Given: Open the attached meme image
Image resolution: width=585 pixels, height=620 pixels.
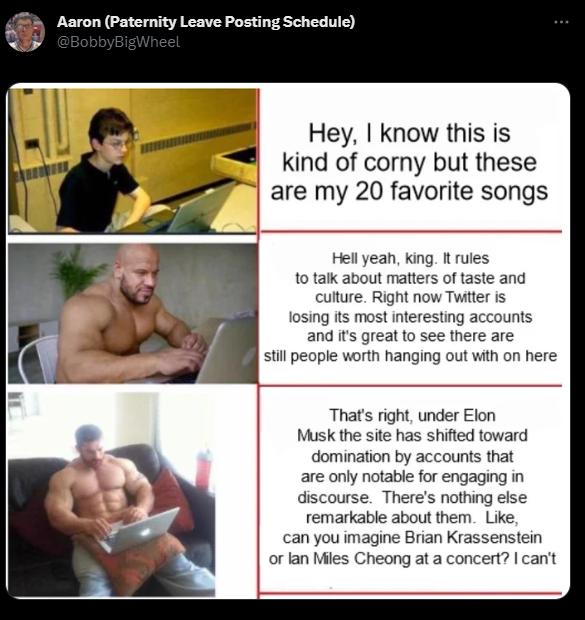Looking at the screenshot, I should [x=288, y=340].
